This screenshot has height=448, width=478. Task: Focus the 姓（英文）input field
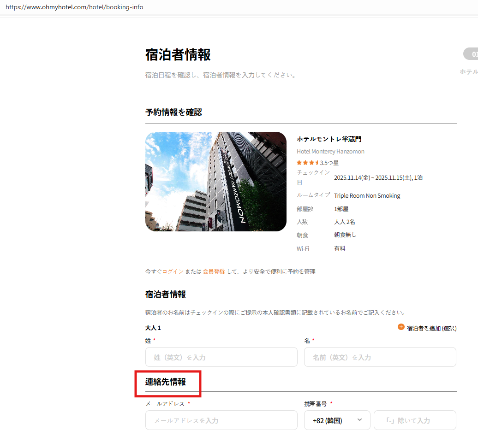point(221,357)
